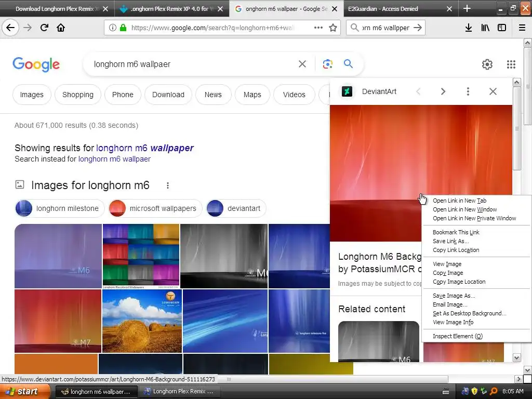Select the deviantart image chip

235,208
